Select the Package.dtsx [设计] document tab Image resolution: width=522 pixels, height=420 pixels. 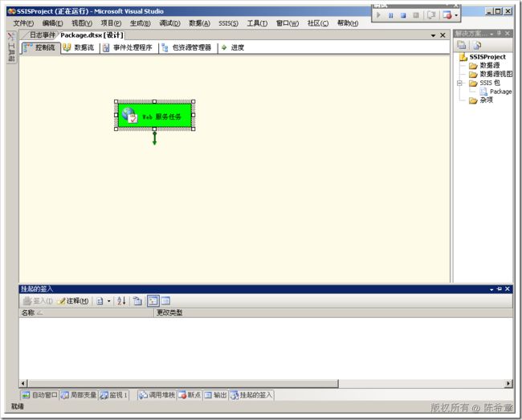92,35
